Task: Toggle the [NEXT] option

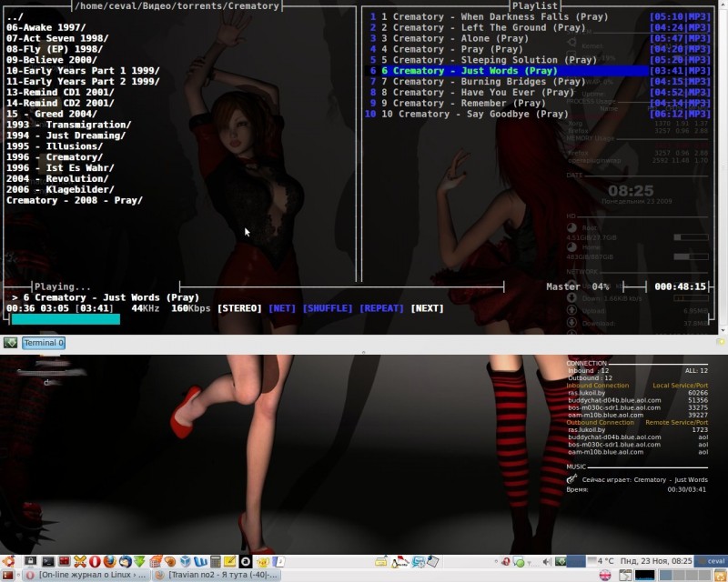Action: click(427, 308)
